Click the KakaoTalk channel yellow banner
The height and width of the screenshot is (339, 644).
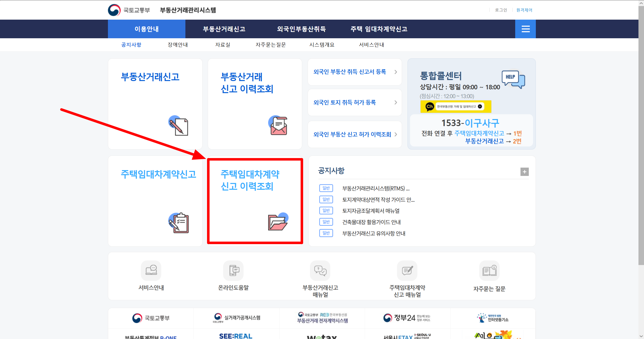tap(456, 106)
